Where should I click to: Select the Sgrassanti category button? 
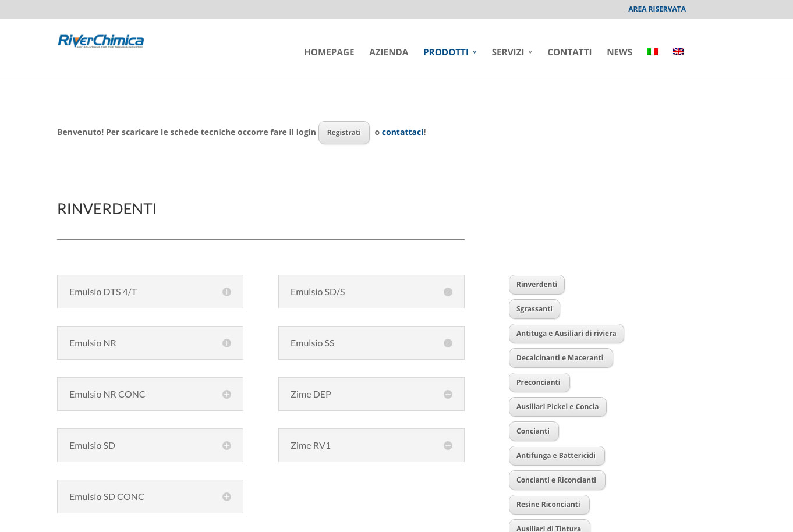click(x=534, y=309)
